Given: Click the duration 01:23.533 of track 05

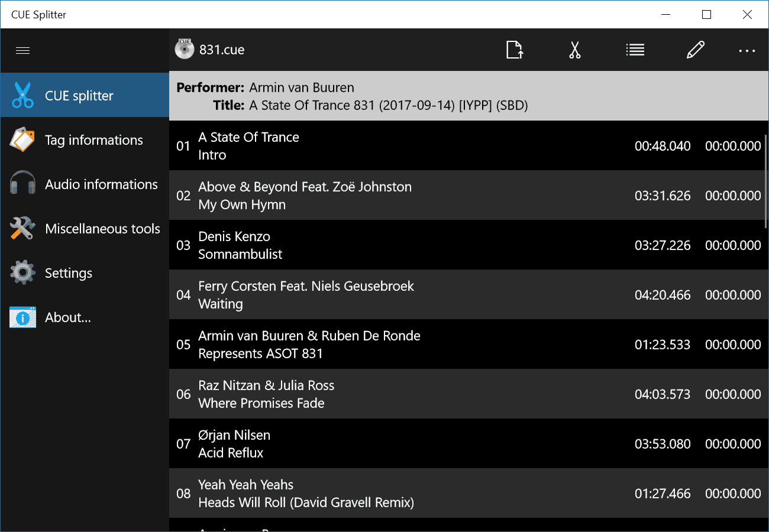Looking at the screenshot, I should (663, 345).
